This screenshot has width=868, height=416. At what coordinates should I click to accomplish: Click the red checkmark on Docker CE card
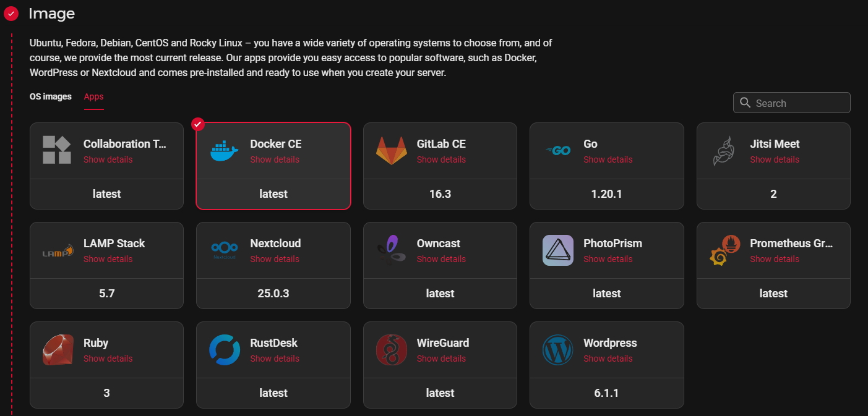197,124
